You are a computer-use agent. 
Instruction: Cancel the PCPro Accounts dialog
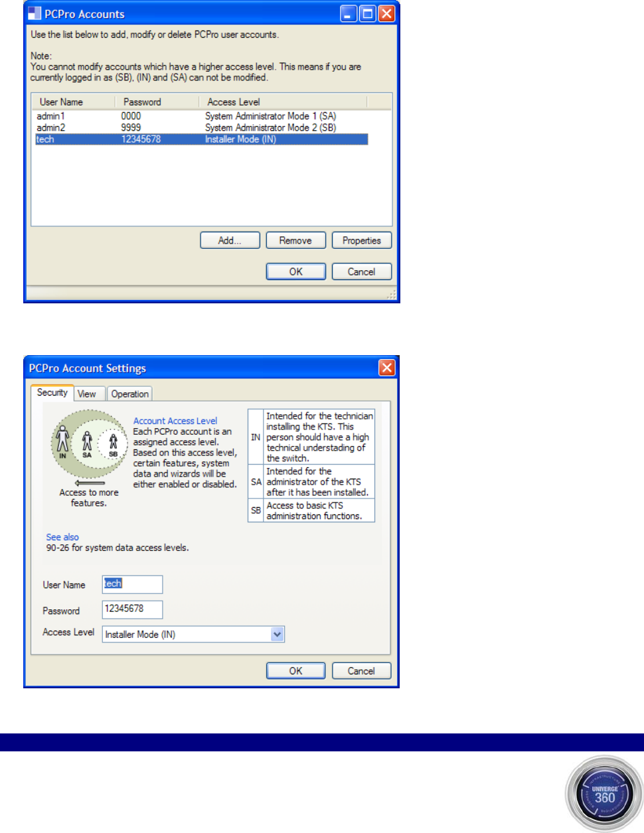click(361, 271)
